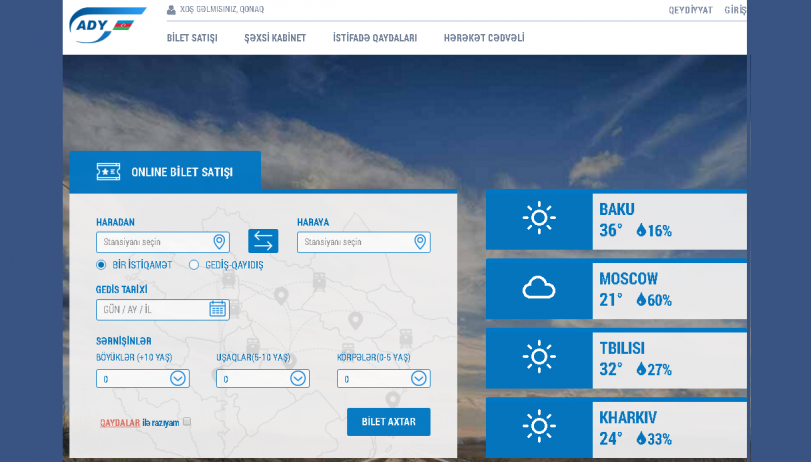
Task: Open the Böyüklər (+10 yaş) passenger dropdown
Action: pos(143,379)
